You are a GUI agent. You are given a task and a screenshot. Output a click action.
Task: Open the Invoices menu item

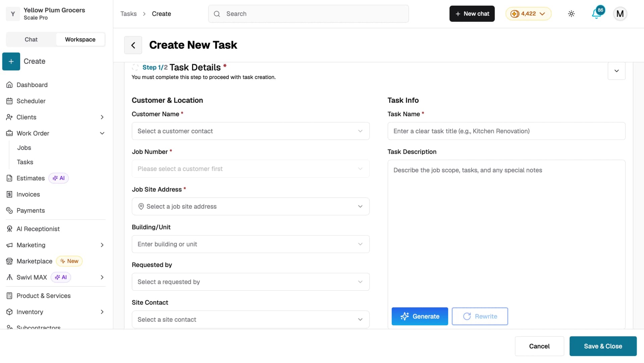(28, 194)
